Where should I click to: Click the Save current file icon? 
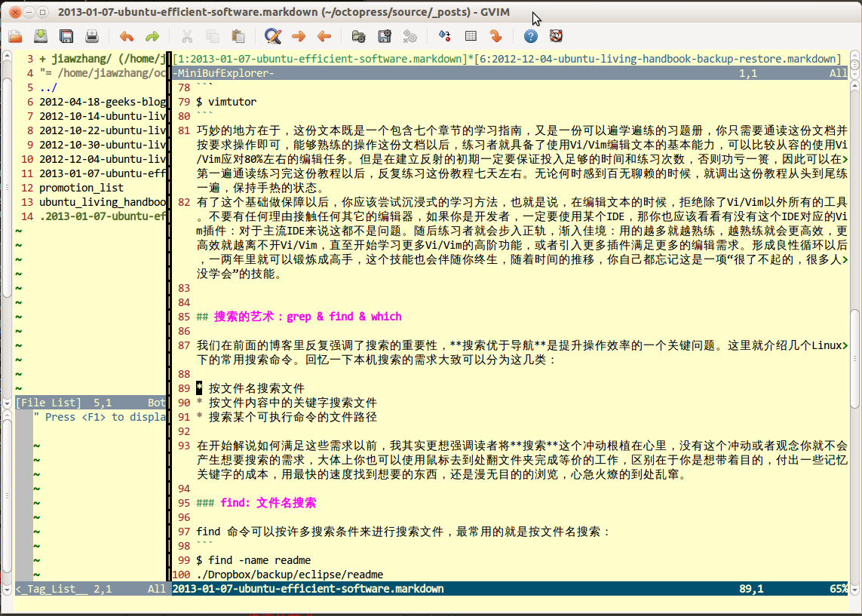[x=41, y=35]
